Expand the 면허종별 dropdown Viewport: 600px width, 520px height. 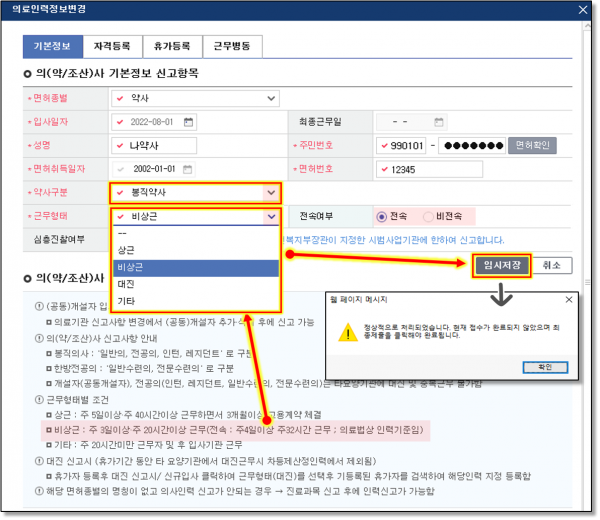click(x=272, y=99)
